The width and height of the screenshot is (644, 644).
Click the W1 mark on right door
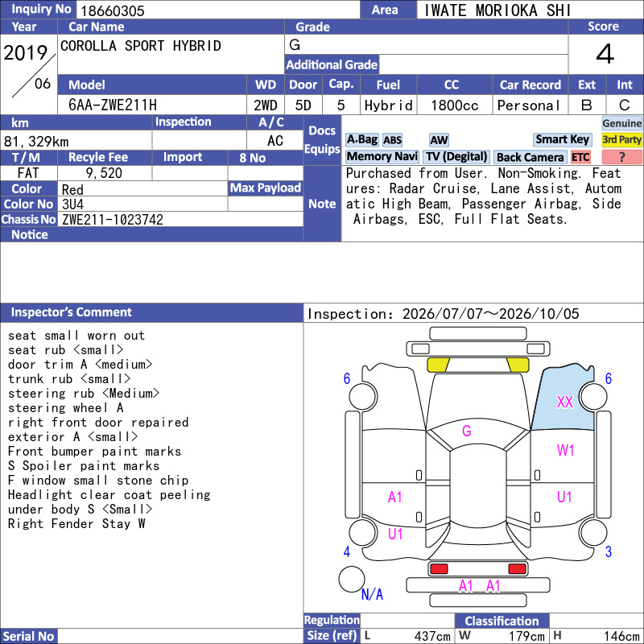(566, 450)
